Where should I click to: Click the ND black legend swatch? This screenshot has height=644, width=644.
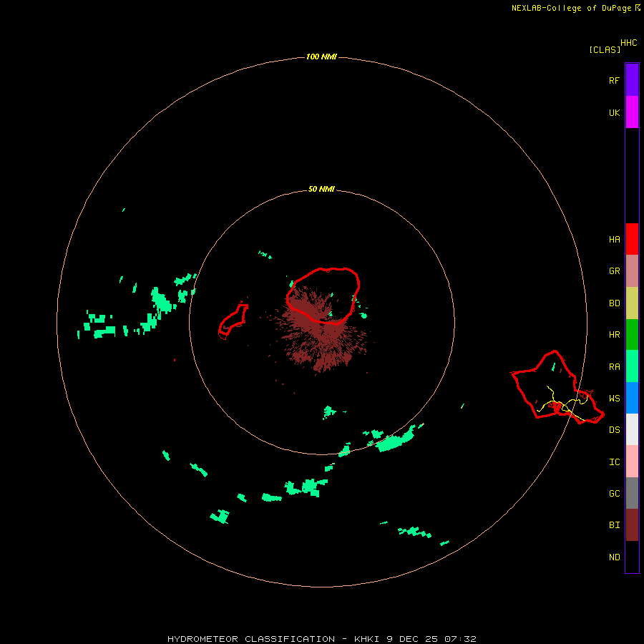point(632,557)
